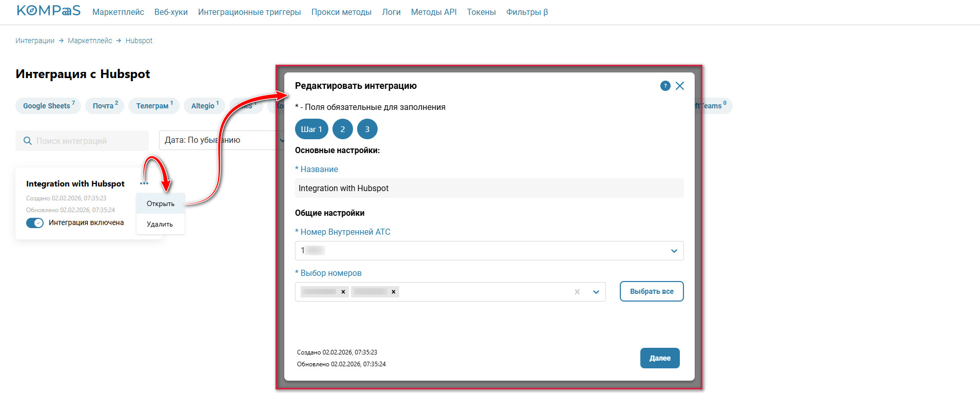Viewport: 980px width, 393px height.
Task: Click the 'Integration with Hubspot' card title
Action: point(75,184)
